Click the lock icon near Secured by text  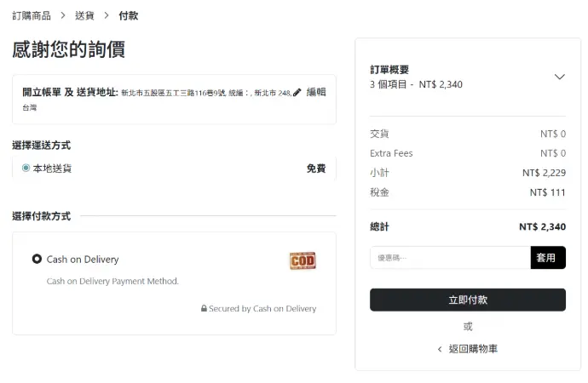click(204, 309)
